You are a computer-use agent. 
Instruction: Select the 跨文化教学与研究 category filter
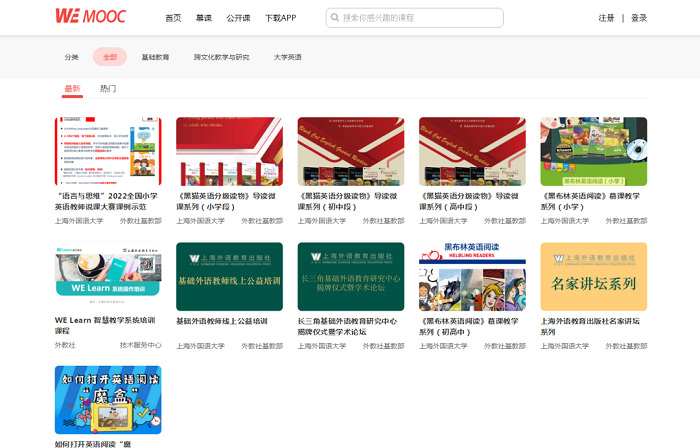click(x=221, y=57)
